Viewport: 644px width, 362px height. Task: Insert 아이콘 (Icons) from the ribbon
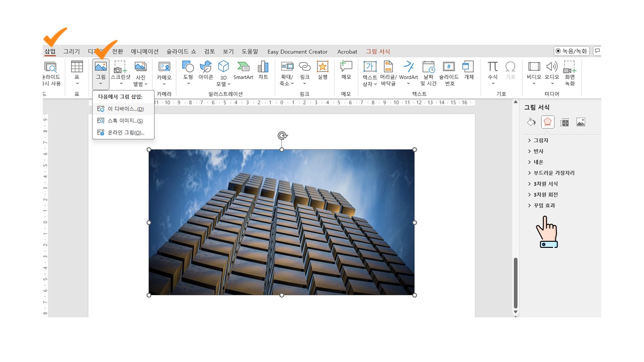point(205,70)
